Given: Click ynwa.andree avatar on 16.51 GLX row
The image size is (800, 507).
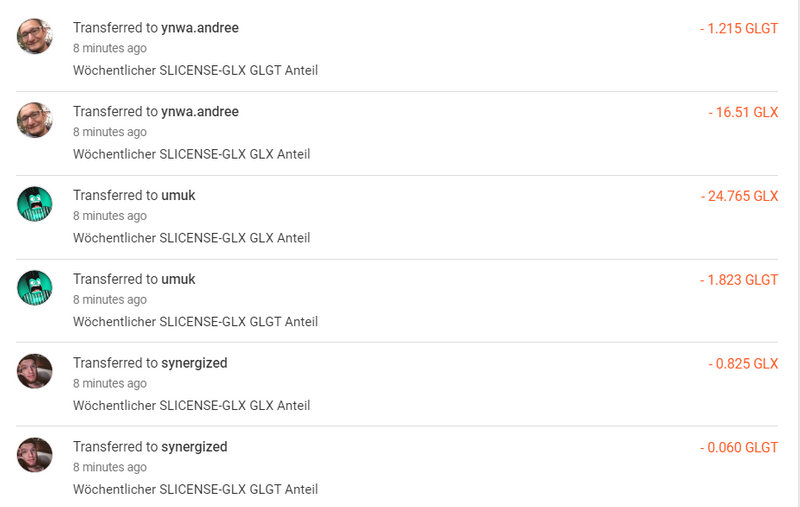Looking at the screenshot, I should point(35,120).
